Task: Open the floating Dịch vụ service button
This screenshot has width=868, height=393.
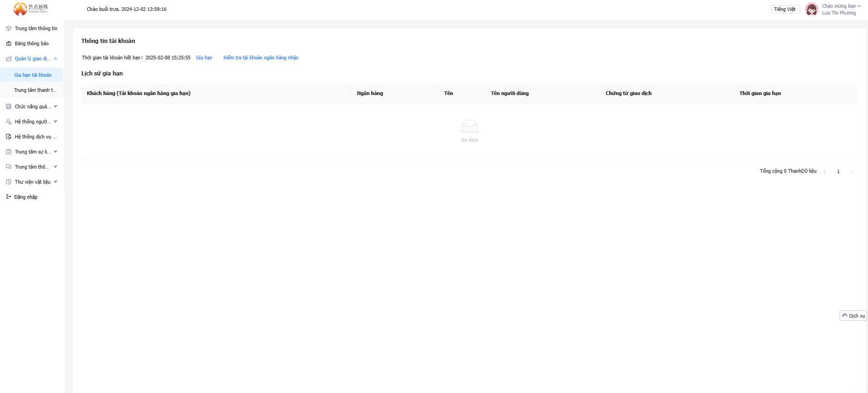Action: tap(853, 316)
